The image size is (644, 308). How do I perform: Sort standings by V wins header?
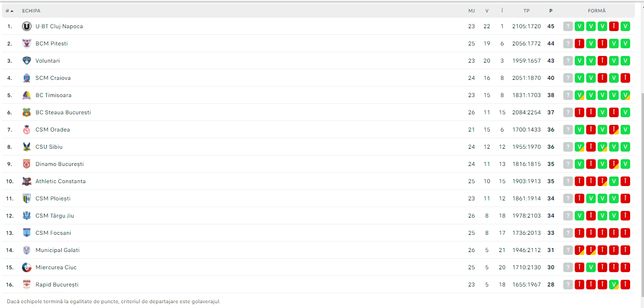487,11
